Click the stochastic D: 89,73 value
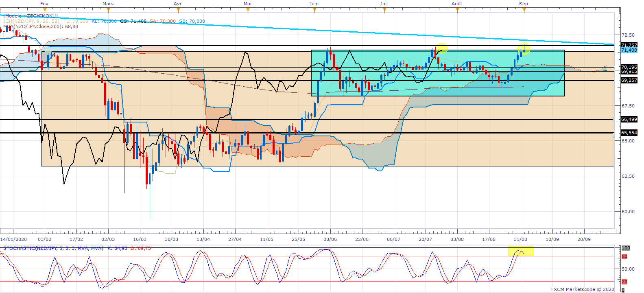The image size is (644, 293). tap(141, 248)
